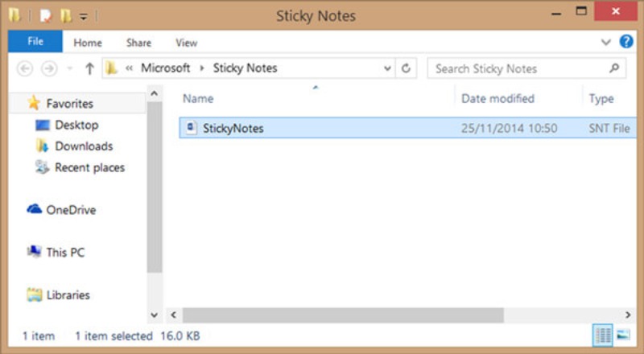This screenshot has width=644, height=354.
Task: Expand the ribbon with the chevron
Action: coord(606,42)
